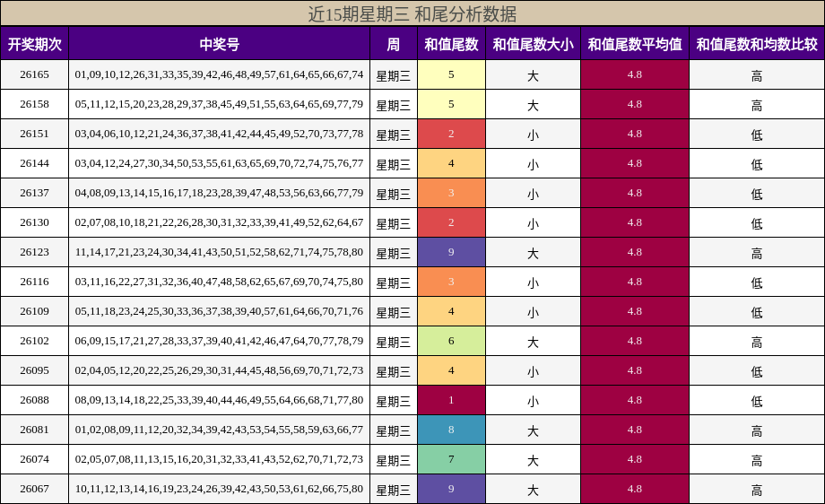Click winning numbers starting 03,11,16,22,27
825x504 pixels.
pos(220,282)
